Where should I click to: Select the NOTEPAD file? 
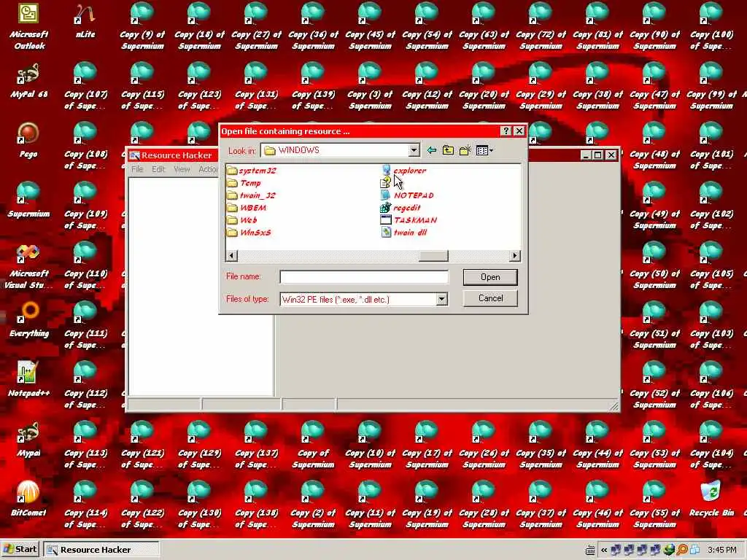click(x=407, y=195)
